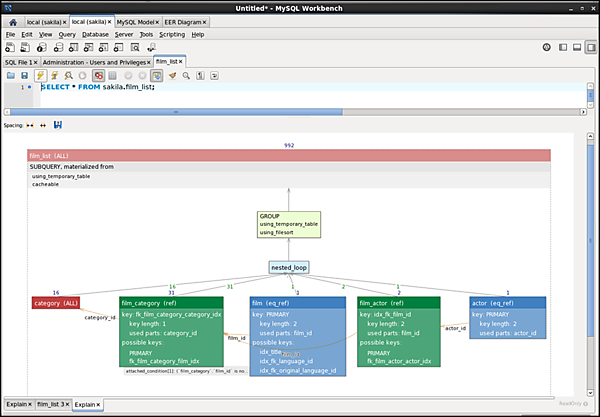Click the SQL editor horizontal scrollbar
The width and height of the screenshot is (600, 417).
(x=300, y=113)
